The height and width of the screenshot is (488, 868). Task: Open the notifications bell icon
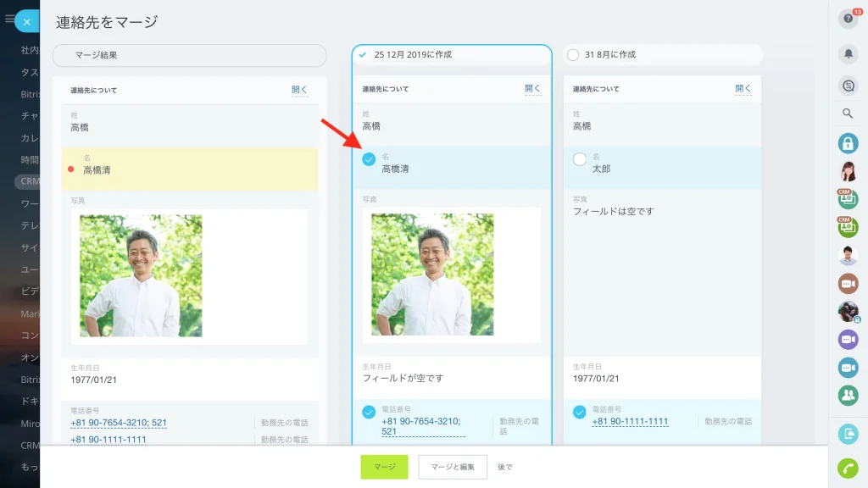pyautogui.click(x=848, y=53)
